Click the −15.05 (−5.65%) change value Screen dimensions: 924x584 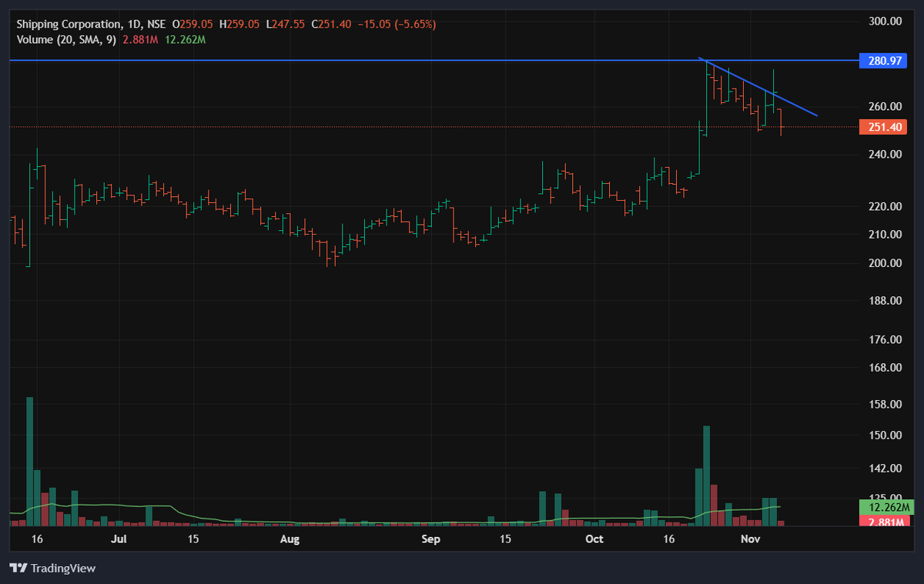pyautogui.click(x=396, y=25)
